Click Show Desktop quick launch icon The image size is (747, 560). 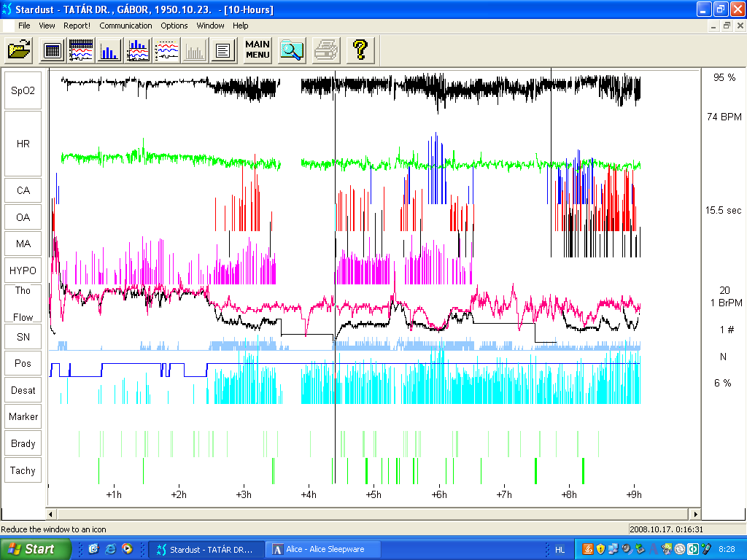click(x=93, y=549)
